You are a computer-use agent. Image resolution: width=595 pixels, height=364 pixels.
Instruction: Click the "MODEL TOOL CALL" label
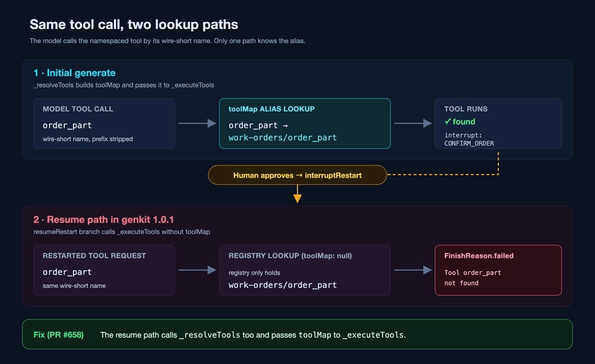click(x=78, y=108)
